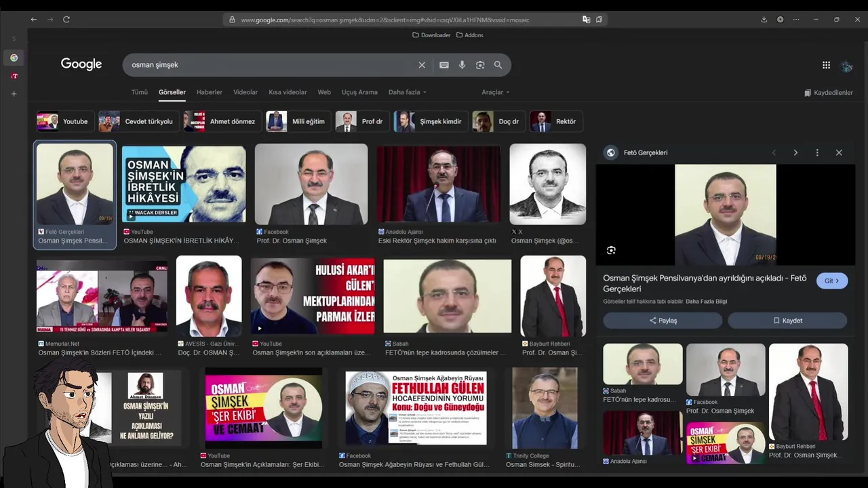Viewport: 868px width, 488px height.
Task: Open the Daha Fazla Bilgi link
Action: coord(706,302)
